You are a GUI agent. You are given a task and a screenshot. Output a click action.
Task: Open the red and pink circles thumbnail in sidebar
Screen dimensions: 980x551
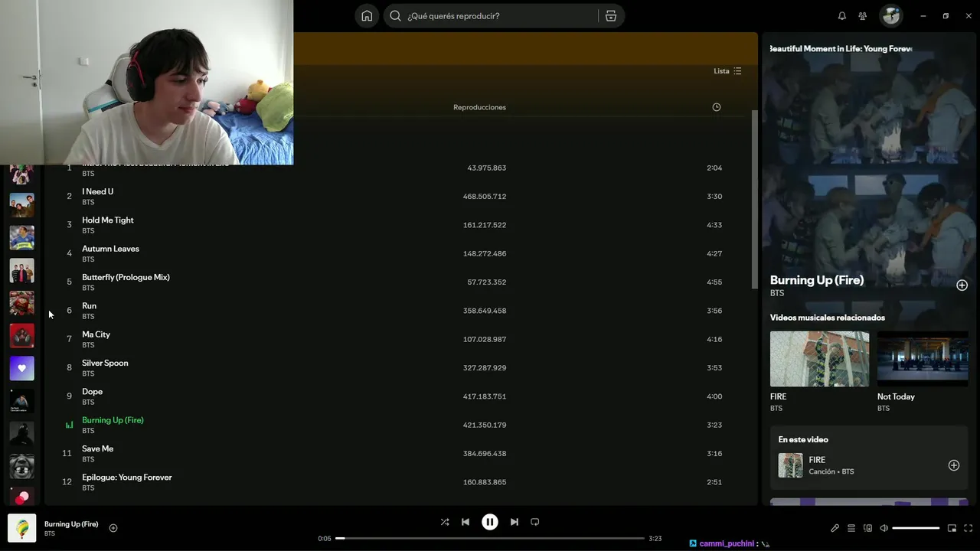[21, 497]
